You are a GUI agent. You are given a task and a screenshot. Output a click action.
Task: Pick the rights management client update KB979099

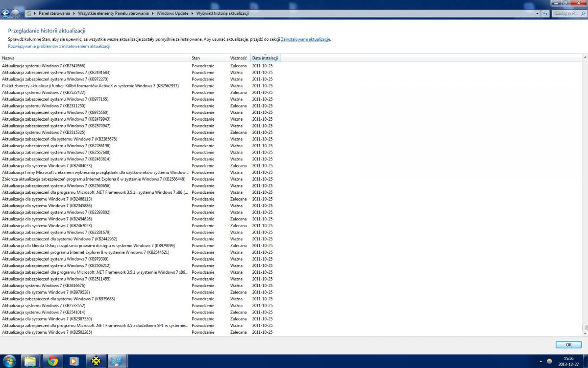(140, 245)
